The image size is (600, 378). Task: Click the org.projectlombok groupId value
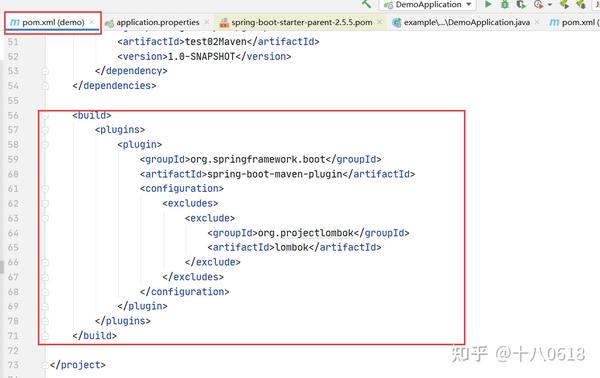click(306, 233)
